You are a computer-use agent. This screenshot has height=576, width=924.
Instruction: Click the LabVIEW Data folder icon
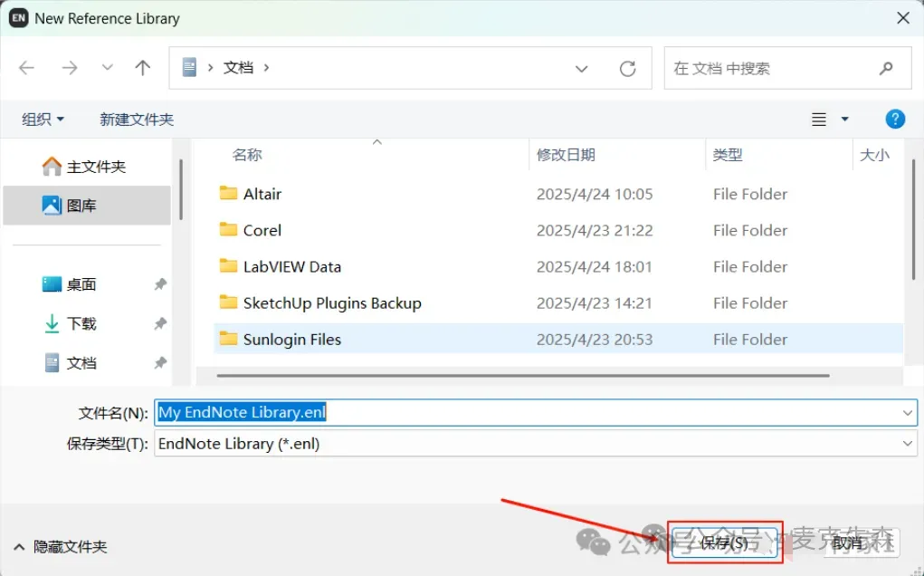228,266
